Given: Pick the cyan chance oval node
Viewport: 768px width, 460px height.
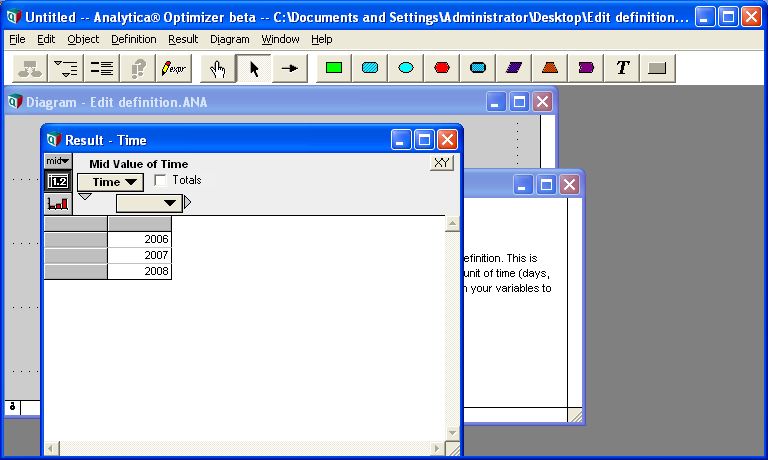Looking at the screenshot, I should (x=406, y=68).
